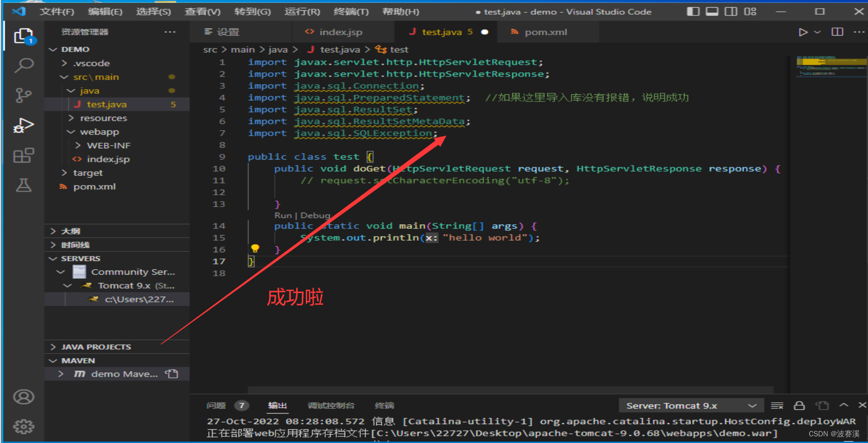This screenshot has height=443, width=868.
Task: Open Customize Layout icon
Action: click(750, 11)
